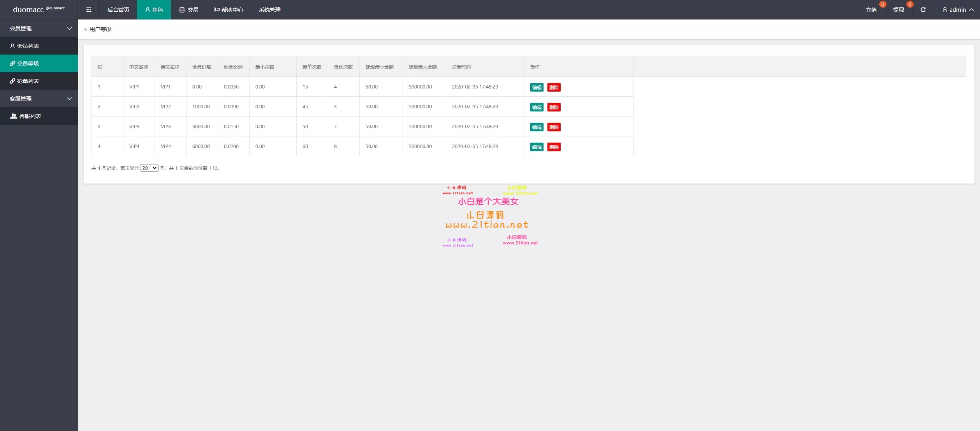Viewport: 980px width, 431px height.
Task: Click the 提现次数 column header
Action: pos(343,67)
